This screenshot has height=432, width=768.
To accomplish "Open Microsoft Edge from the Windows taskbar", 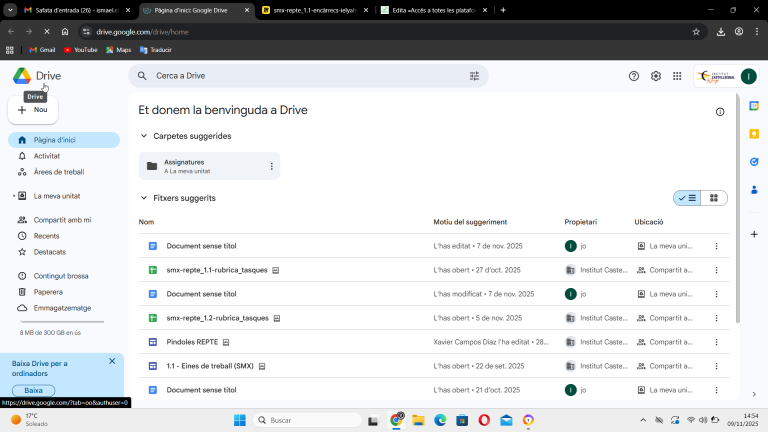I will click(440, 420).
